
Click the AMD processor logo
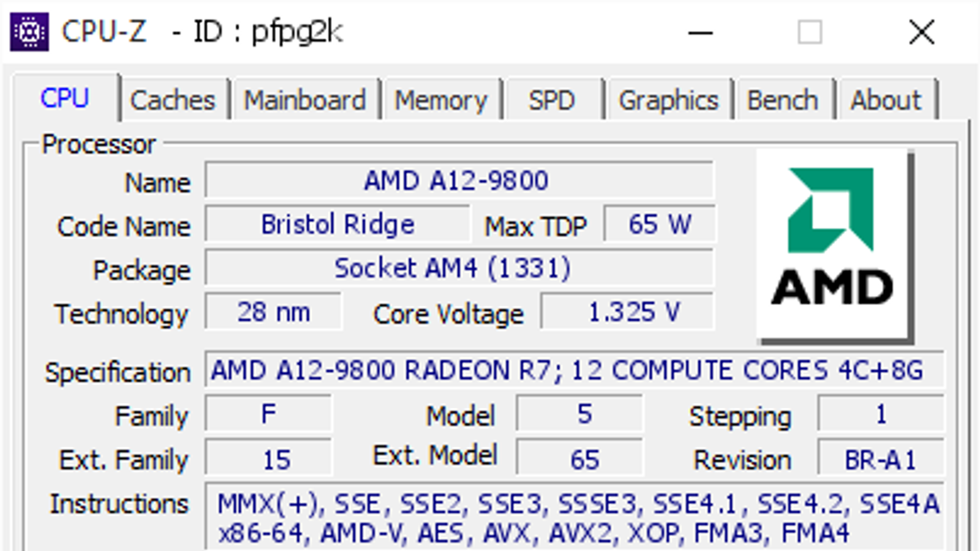834,244
